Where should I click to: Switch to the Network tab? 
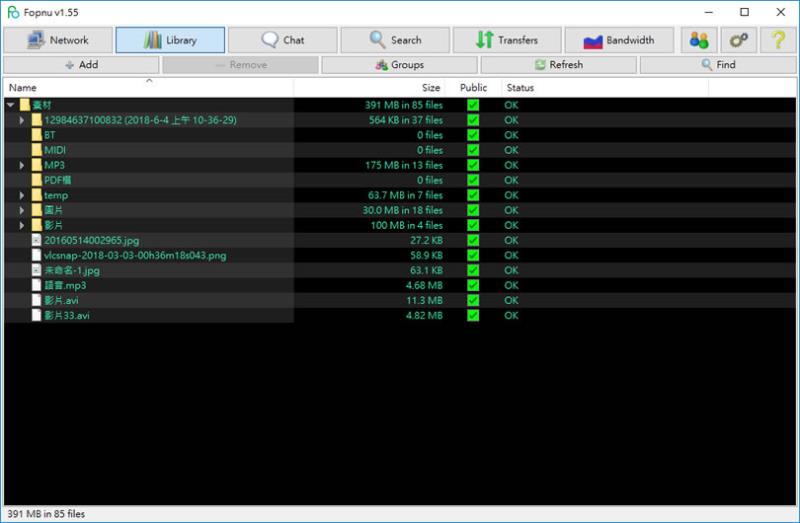click(x=58, y=40)
